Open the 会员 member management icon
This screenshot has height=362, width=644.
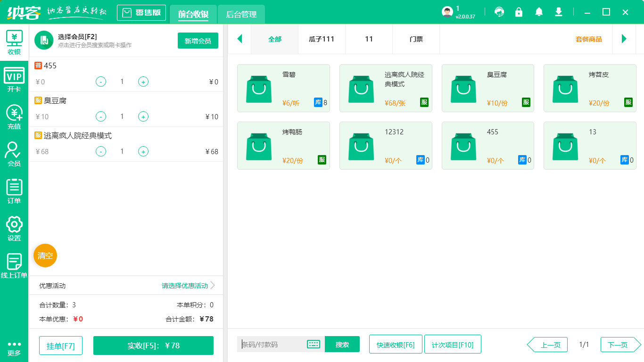pos(14,153)
